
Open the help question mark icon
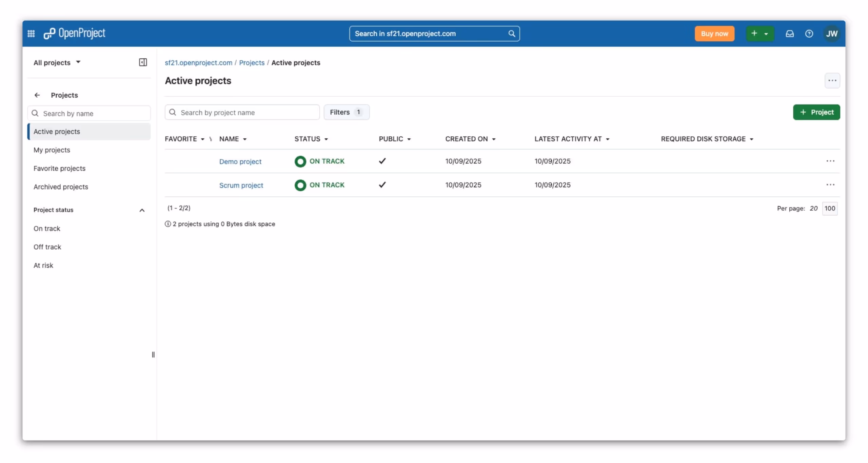[809, 34]
